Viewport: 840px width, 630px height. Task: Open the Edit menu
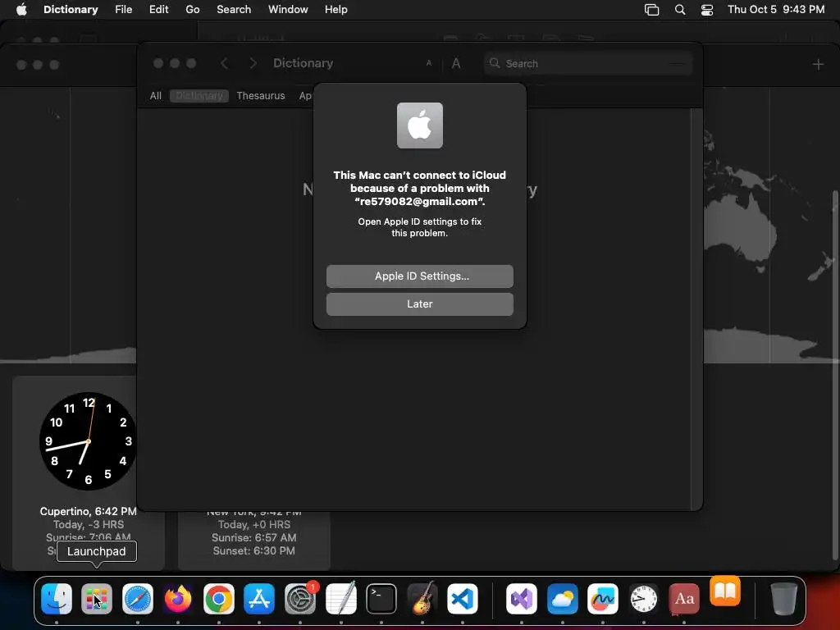[x=158, y=9]
